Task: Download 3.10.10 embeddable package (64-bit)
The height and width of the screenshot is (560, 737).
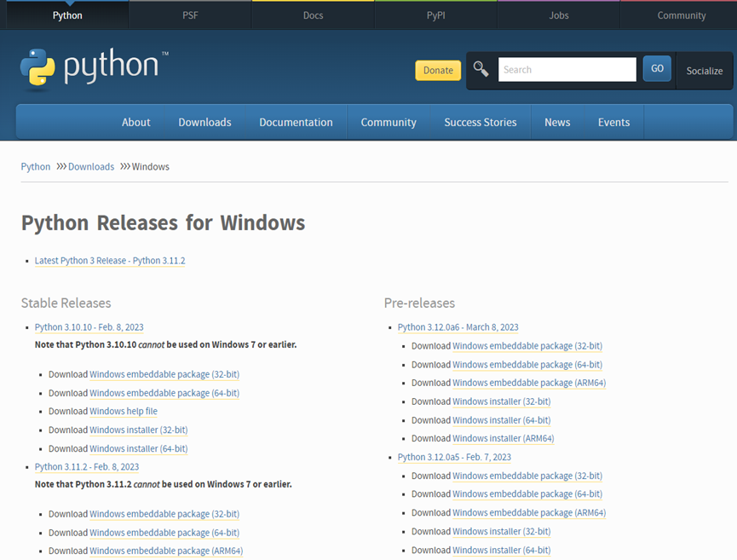Action: (x=164, y=393)
